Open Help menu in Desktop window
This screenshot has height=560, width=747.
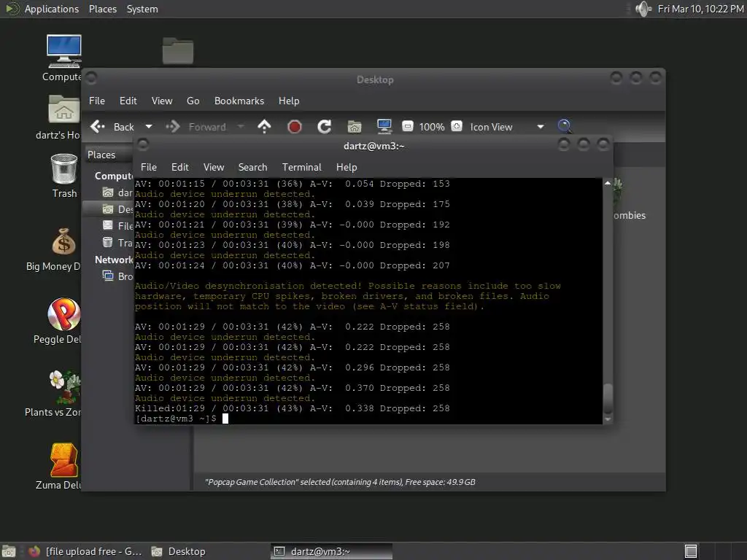289,101
